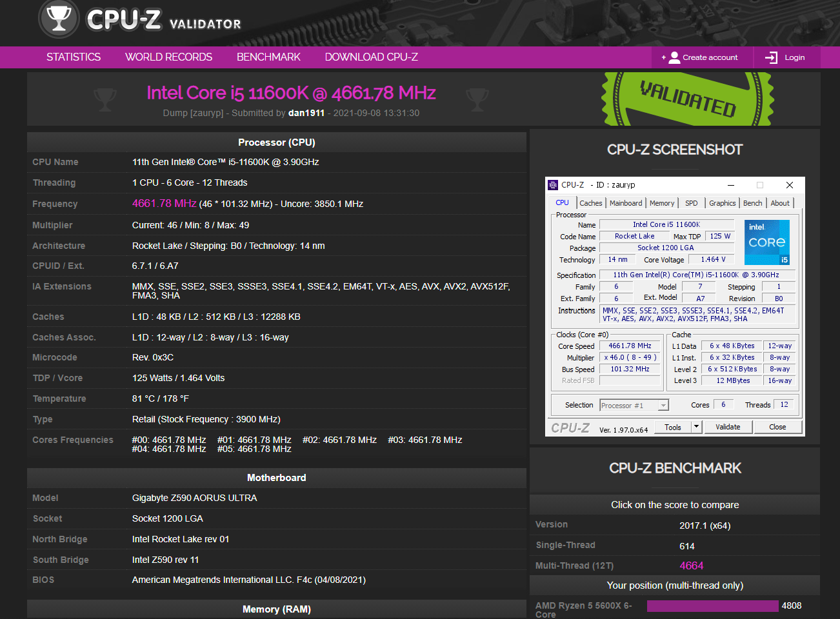Image resolution: width=840 pixels, height=619 pixels.
Task: Switch to Mainboard tab in CPU-Z screenshot
Action: [x=626, y=203]
